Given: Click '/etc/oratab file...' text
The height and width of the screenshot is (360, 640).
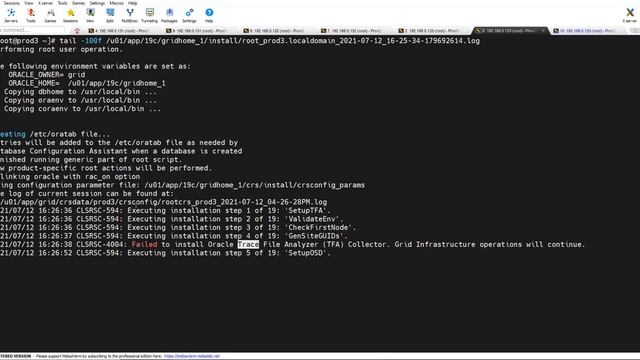Looking at the screenshot, I should tap(70, 134).
